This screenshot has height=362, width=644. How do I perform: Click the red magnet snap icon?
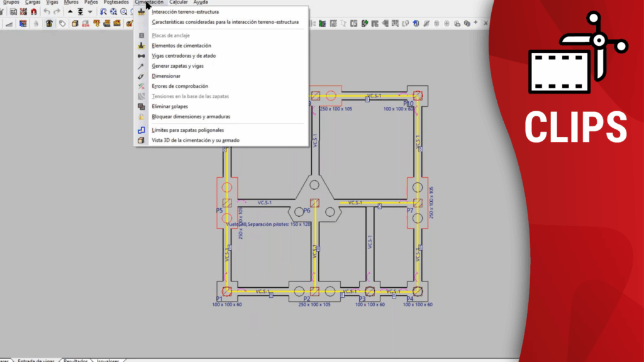[x=33, y=12]
